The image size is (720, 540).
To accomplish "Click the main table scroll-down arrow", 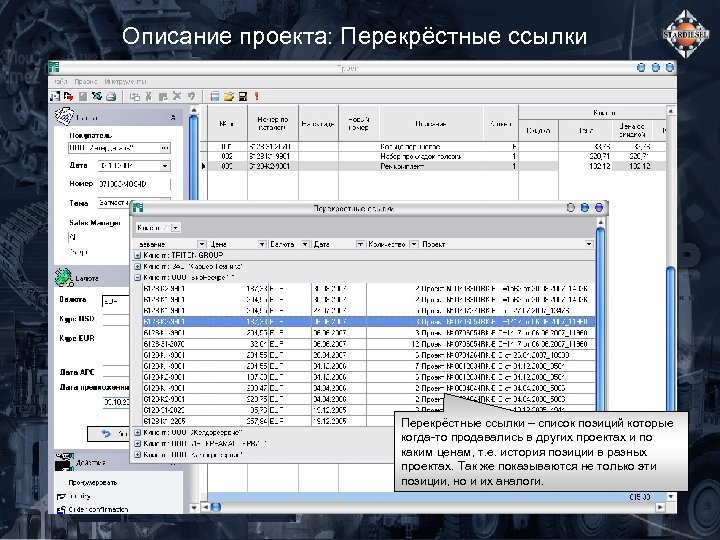I will tap(670, 497).
